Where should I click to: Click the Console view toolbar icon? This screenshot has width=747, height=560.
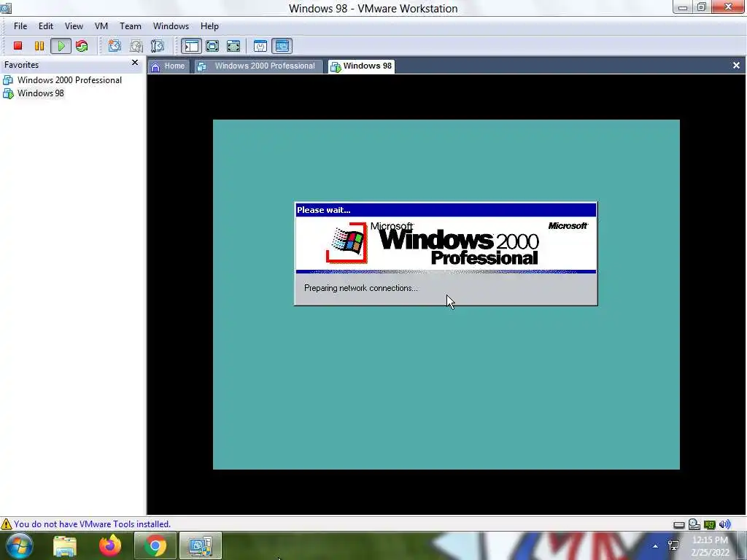coord(282,46)
